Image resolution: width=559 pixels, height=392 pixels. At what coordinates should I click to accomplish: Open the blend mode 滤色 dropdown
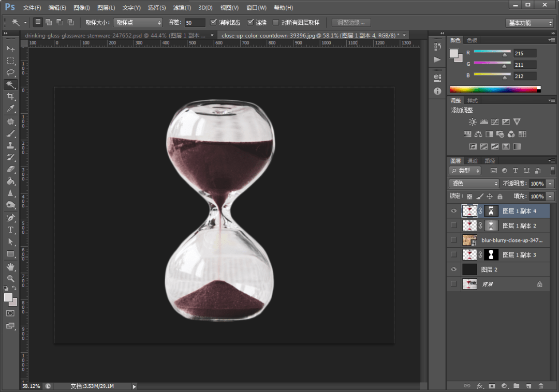pos(474,184)
